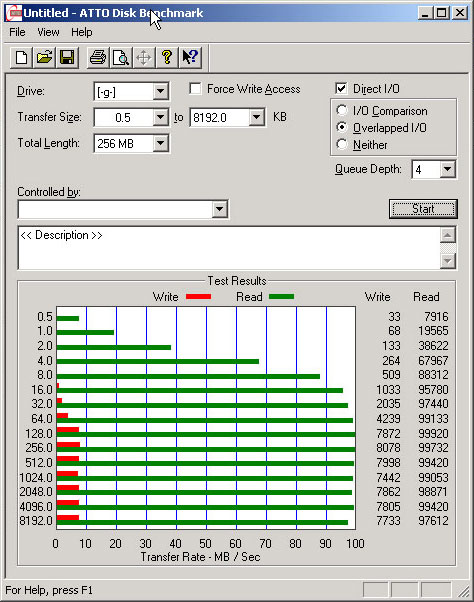Click the 1024.0 row label
The height and width of the screenshot is (602, 474).
pos(36,478)
